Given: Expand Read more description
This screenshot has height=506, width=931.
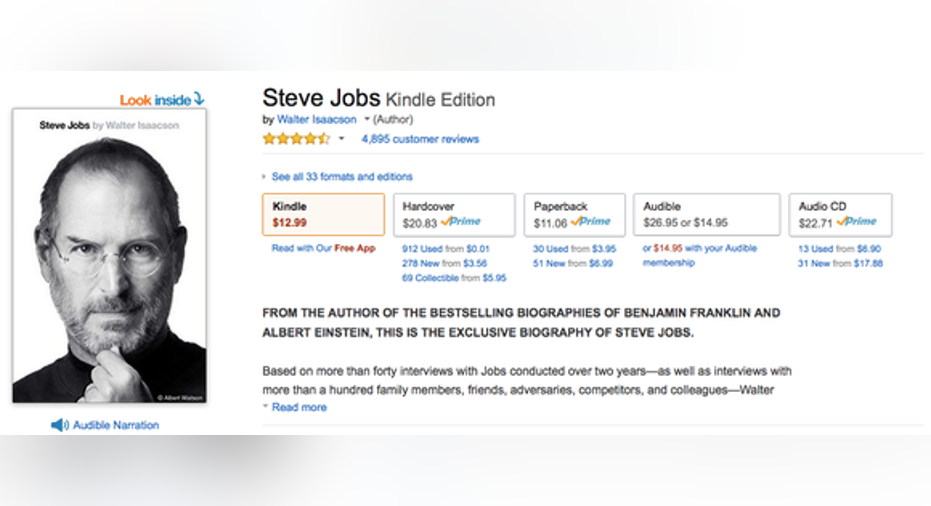Looking at the screenshot, I should [x=299, y=407].
